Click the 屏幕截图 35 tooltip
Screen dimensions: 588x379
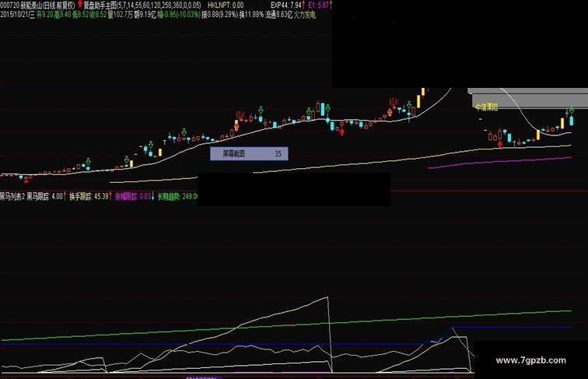coord(249,153)
